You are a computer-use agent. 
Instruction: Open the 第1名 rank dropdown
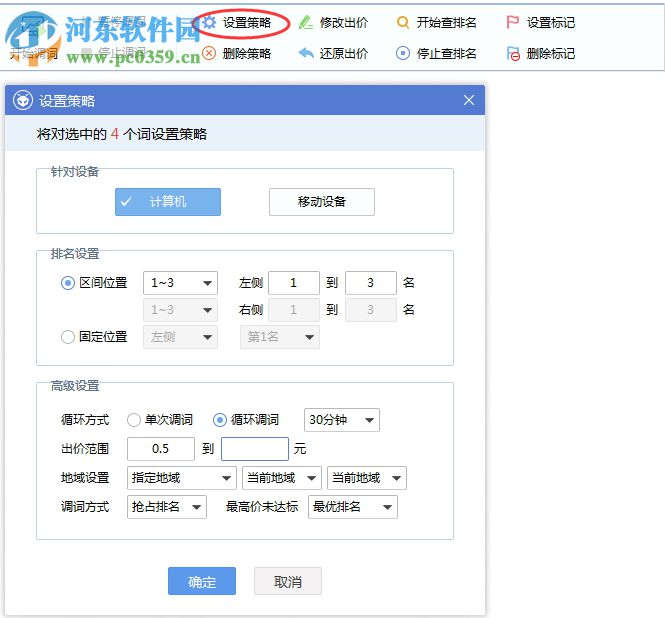(x=279, y=337)
